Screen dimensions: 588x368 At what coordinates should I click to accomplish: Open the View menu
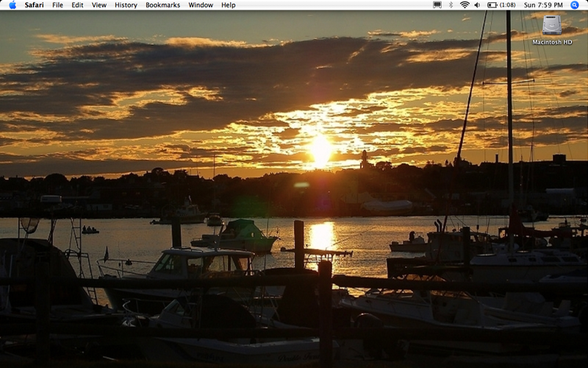(x=99, y=5)
